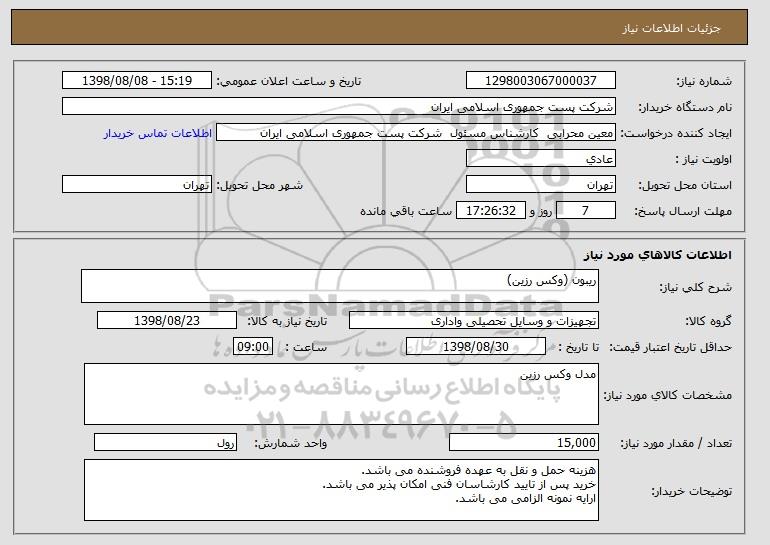Select the remaining time field 17:26:32

[491, 211]
